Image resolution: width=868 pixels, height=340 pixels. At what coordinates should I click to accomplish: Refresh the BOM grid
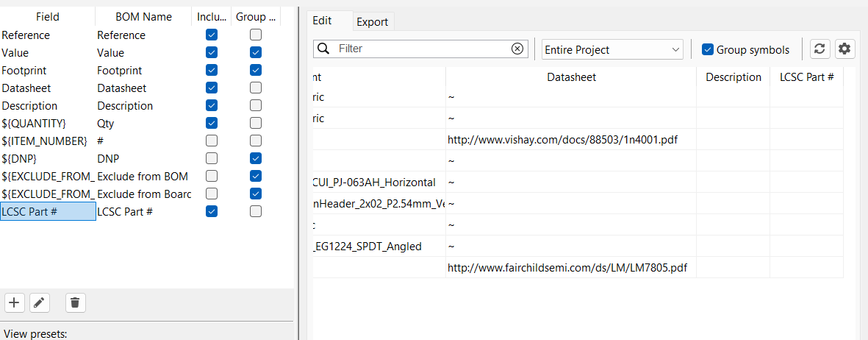[x=819, y=49]
